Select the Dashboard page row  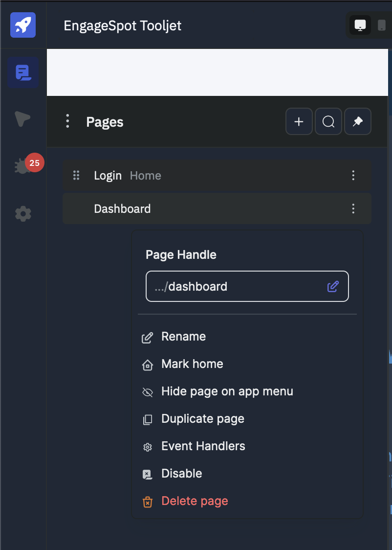click(x=217, y=209)
